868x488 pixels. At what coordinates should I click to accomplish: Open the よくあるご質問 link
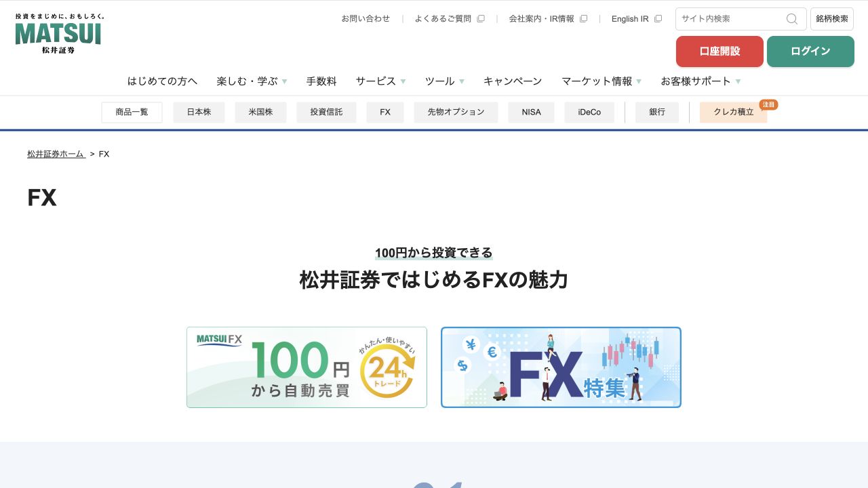443,19
